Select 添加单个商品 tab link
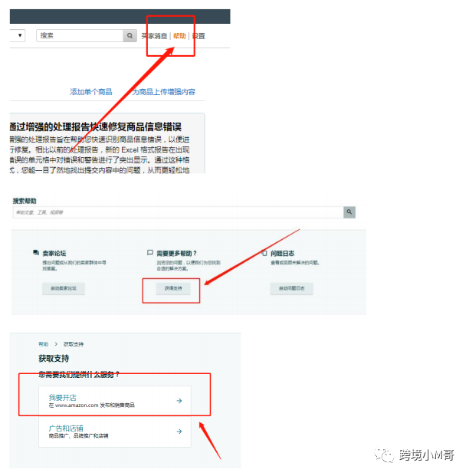This screenshot has height=476, width=469. [x=91, y=92]
